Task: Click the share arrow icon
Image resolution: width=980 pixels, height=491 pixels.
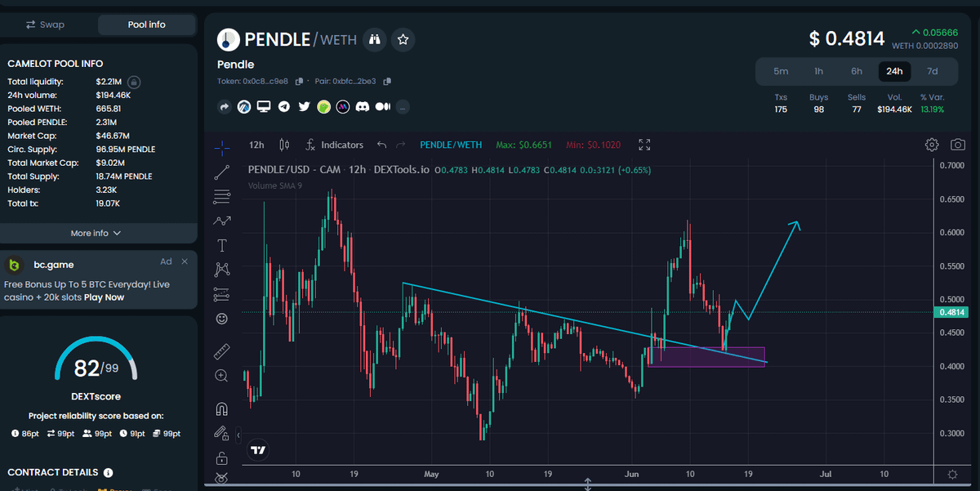Action: (224, 106)
